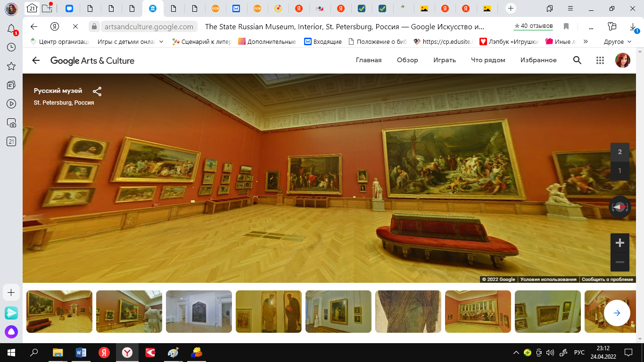The height and width of the screenshot is (362, 644).
Task: Show hidden bookmarks with the » chevron
Action: (x=586, y=41)
